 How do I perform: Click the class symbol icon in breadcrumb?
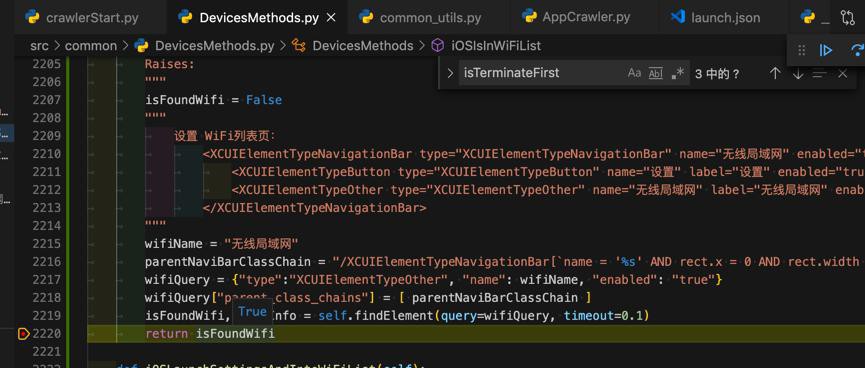(298, 46)
